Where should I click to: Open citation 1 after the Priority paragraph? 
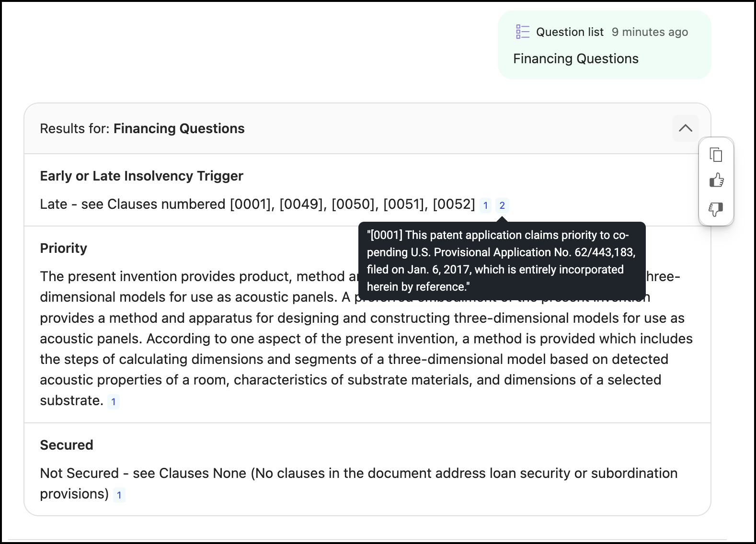tap(114, 402)
